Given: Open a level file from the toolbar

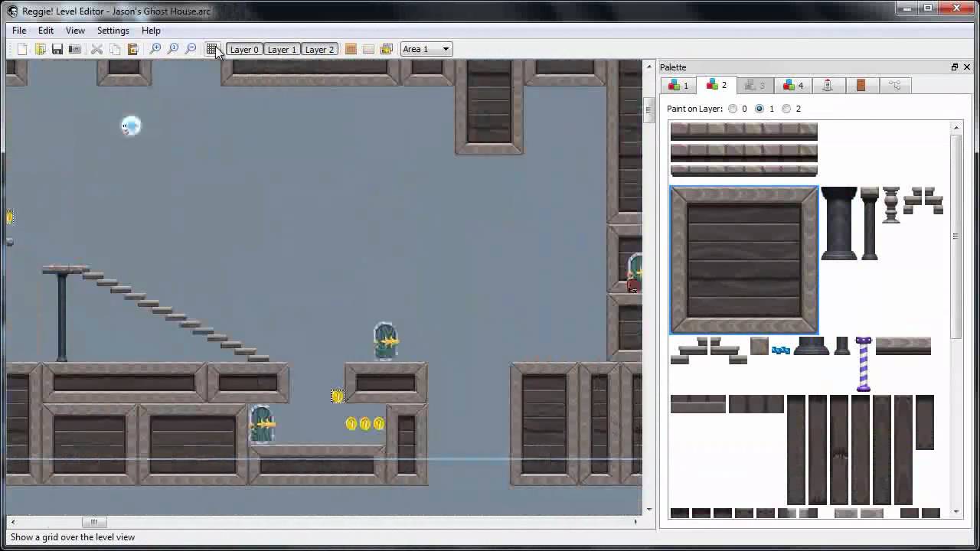Looking at the screenshot, I should click(x=40, y=49).
